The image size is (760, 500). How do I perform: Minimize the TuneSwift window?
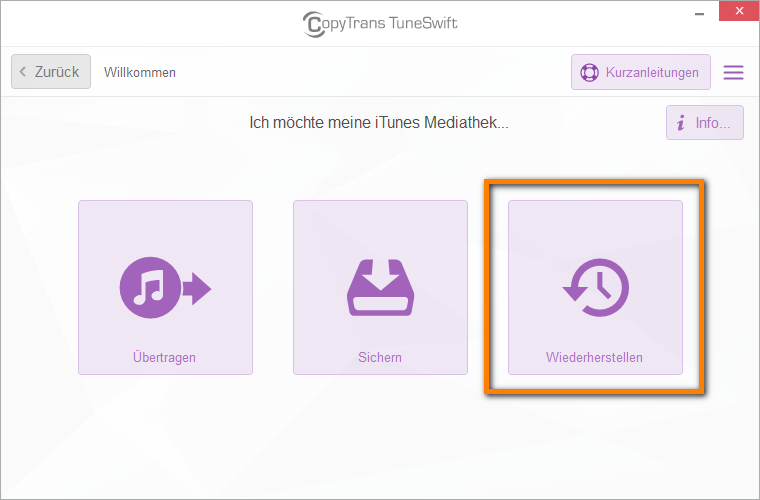699,13
